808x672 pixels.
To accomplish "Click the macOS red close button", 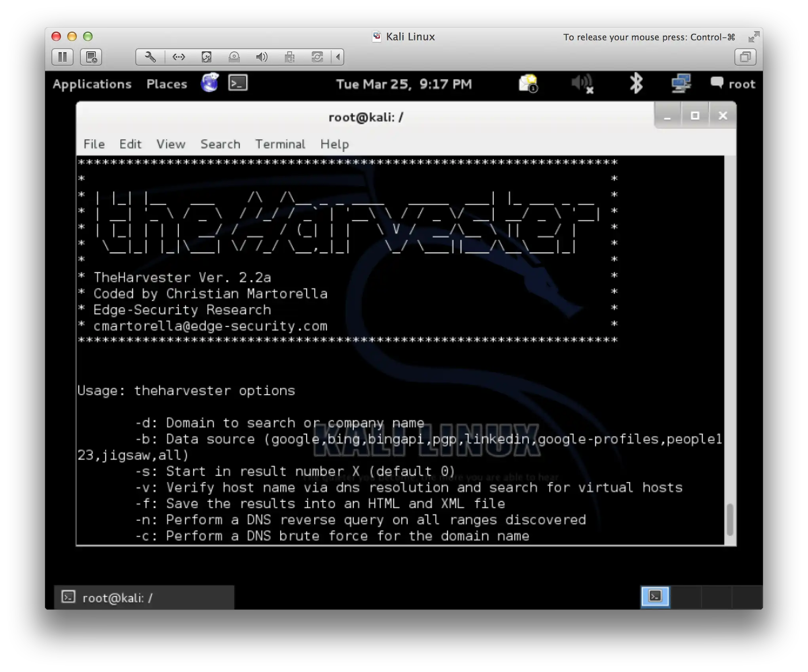I will (x=56, y=36).
